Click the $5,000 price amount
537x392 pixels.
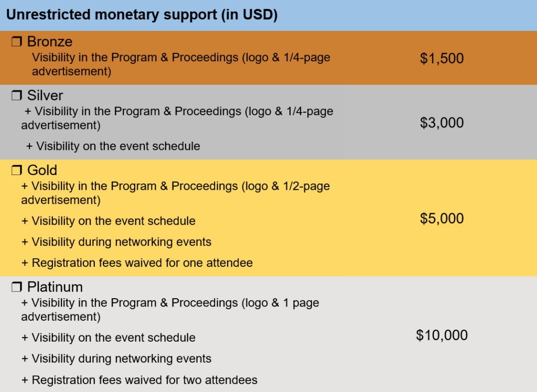click(442, 219)
